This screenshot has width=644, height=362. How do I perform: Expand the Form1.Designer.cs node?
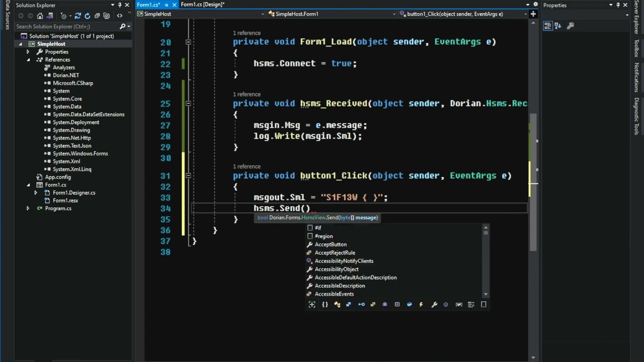pos(35,193)
